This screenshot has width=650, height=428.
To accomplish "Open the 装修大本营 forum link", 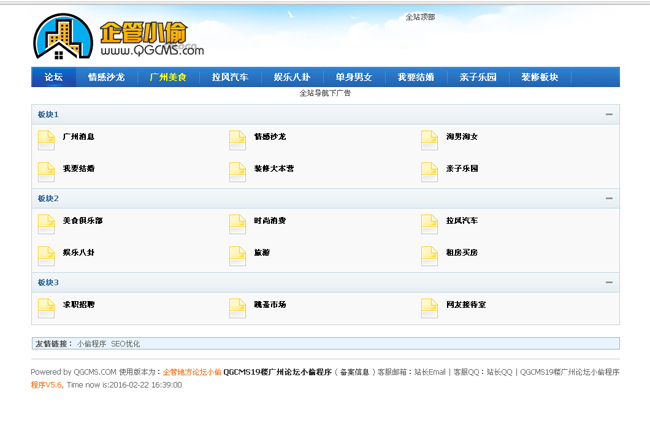I will (x=274, y=168).
